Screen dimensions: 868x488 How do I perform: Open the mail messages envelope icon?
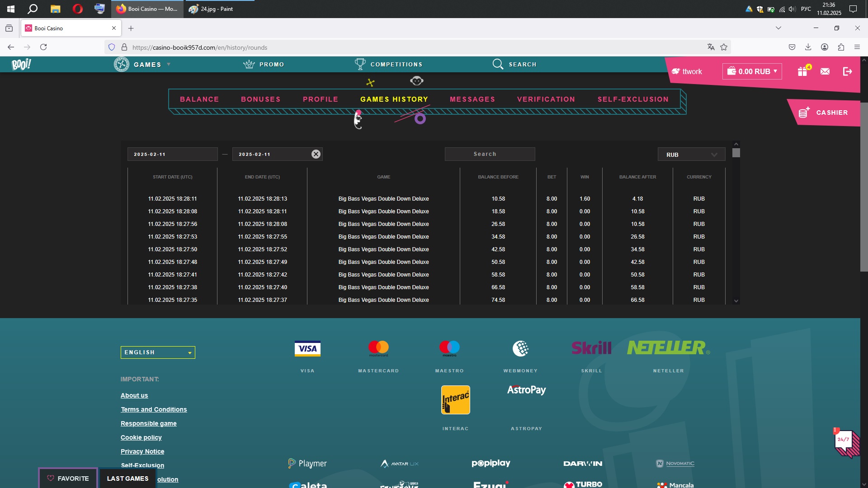coord(825,71)
